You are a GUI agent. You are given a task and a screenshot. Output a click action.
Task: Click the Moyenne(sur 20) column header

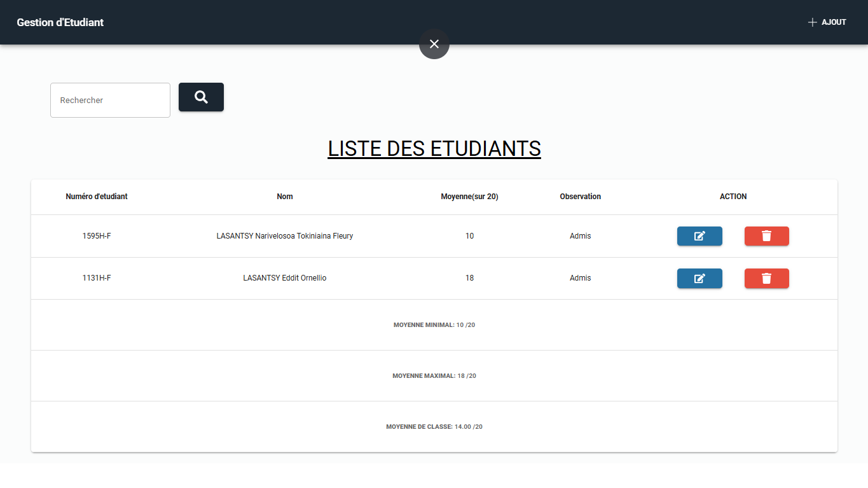[x=469, y=197]
